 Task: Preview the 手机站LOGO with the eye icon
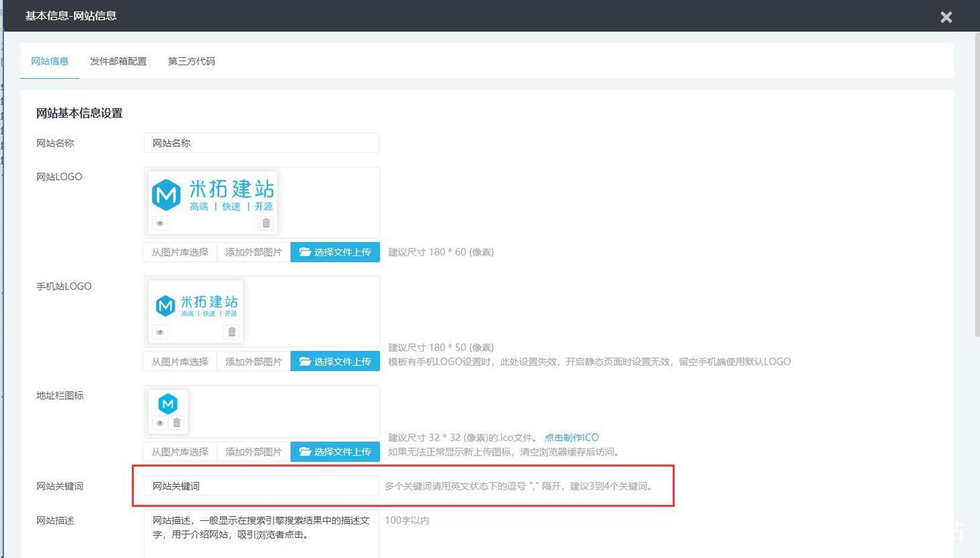pyautogui.click(x=160, y=332)
